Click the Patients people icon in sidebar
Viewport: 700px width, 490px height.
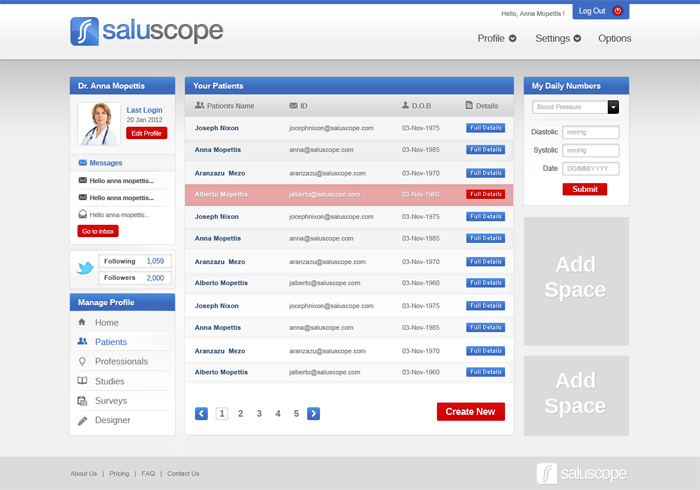[x=82, y=341]
